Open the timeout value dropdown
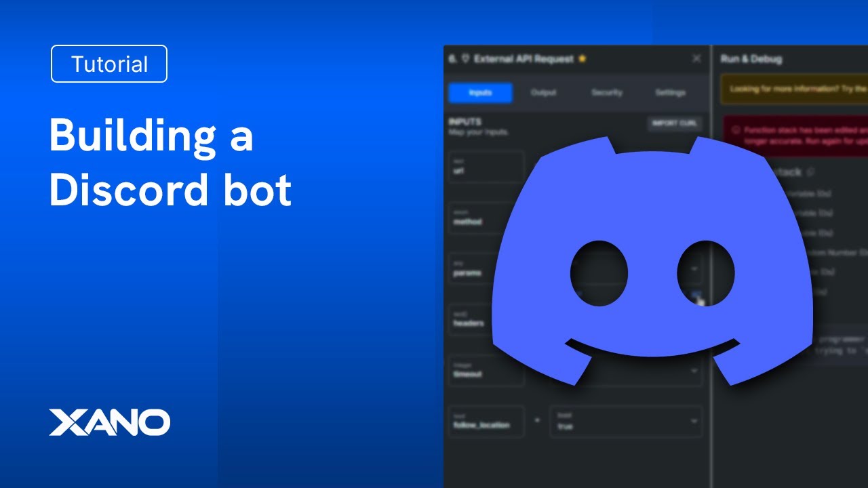This screenshot has height=488, width=868. 695,370
